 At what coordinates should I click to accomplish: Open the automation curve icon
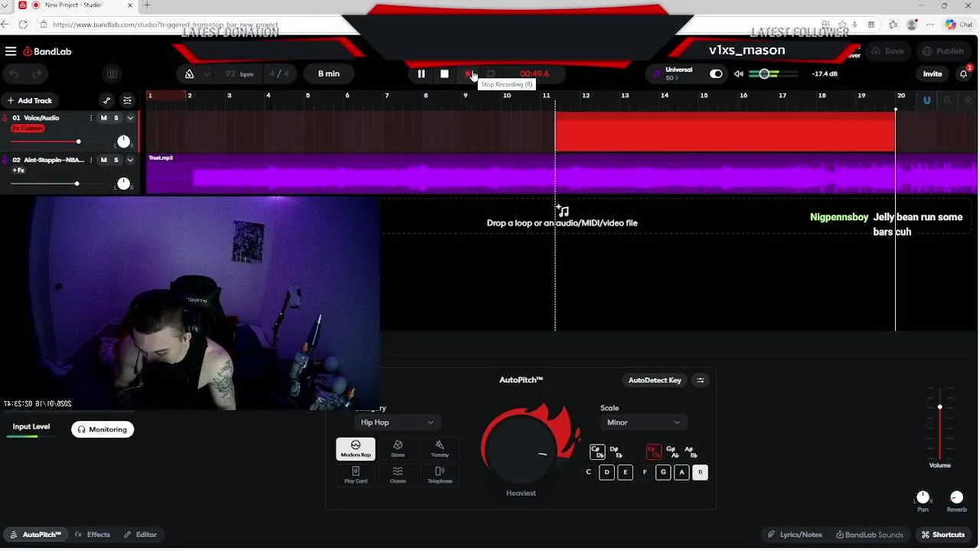[106, 100]
